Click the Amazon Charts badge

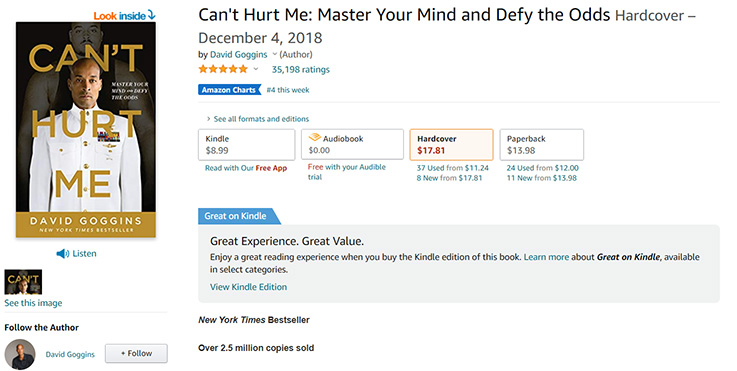229,90
